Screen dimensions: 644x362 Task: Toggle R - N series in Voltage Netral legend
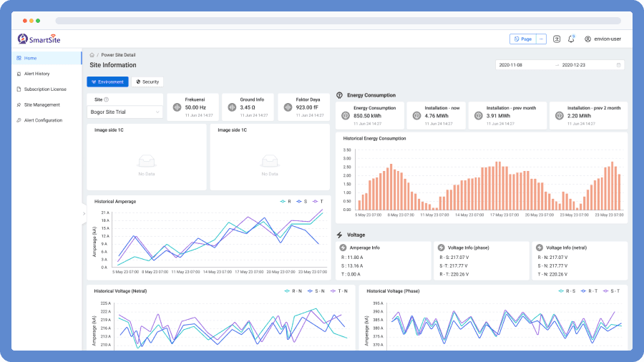(x=293, y=291)
